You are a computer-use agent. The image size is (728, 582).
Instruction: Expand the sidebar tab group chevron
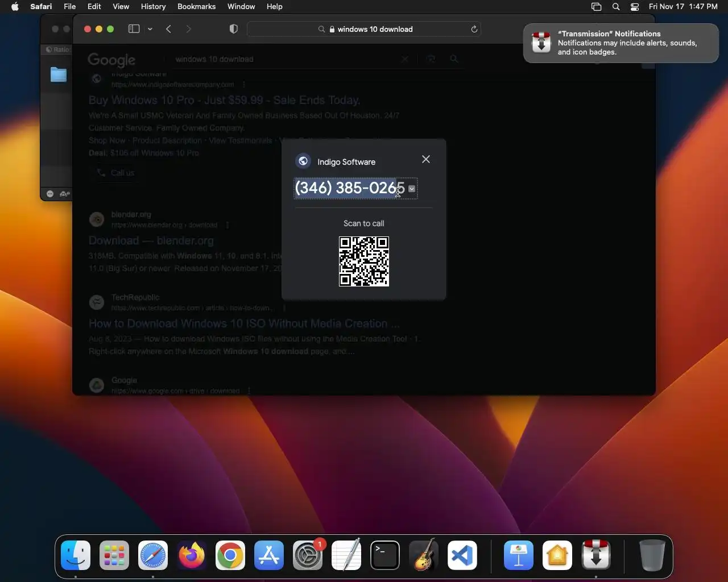pos(150,29)
